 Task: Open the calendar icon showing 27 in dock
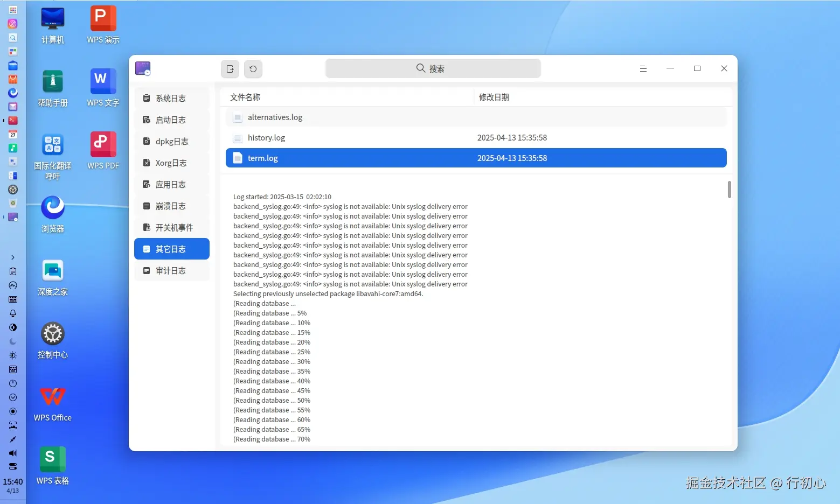tap(13, 134)
